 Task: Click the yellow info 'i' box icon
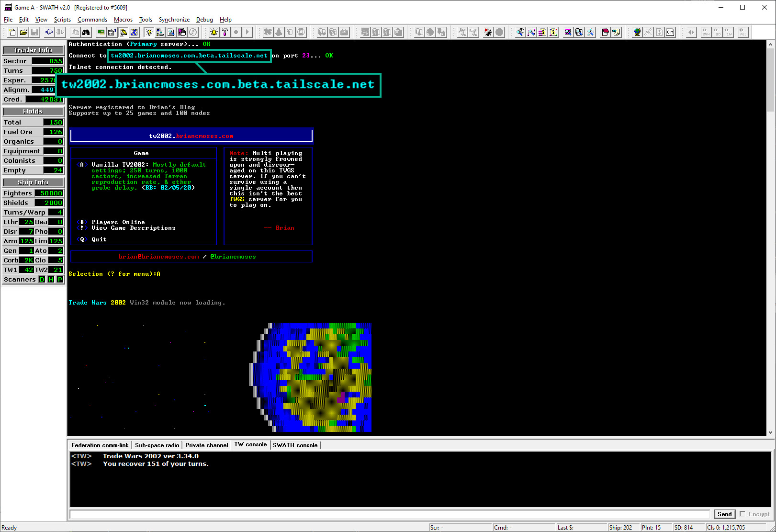pyautogui.click(x=553, y=32)
